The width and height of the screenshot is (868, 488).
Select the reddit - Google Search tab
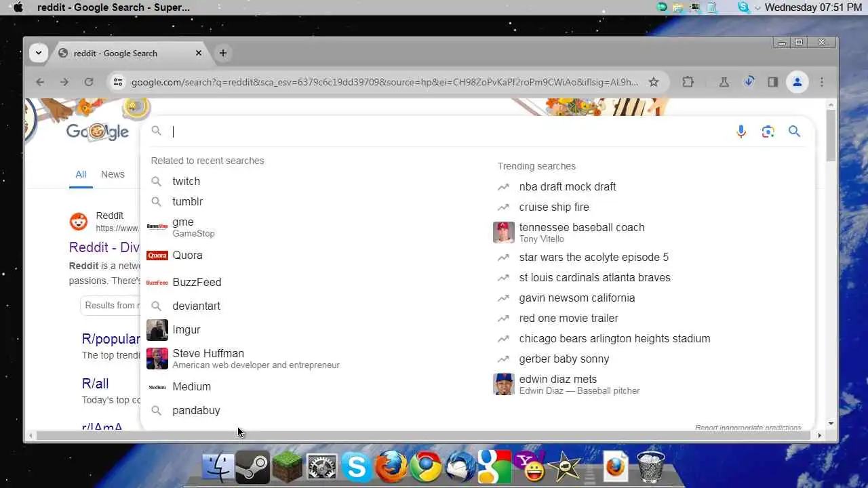click(x=130, y=53)
